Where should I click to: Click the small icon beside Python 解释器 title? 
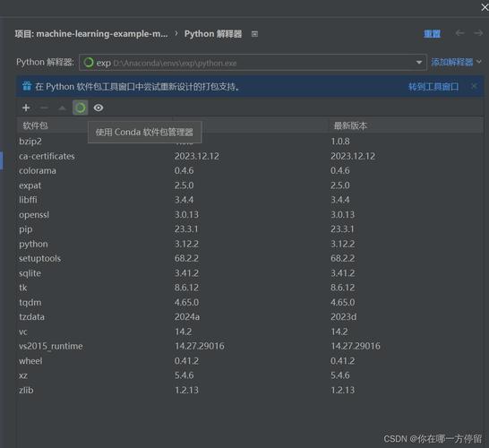coord(254,34)
